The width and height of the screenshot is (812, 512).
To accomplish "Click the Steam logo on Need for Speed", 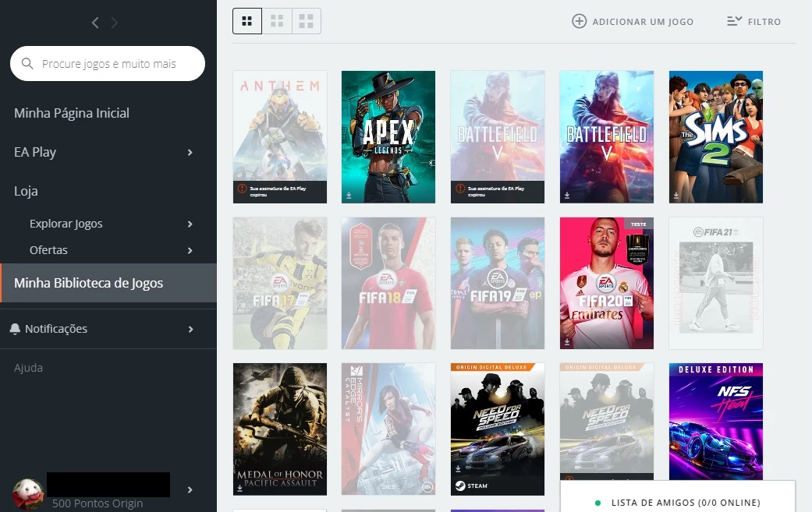I will tap(460, 486).
